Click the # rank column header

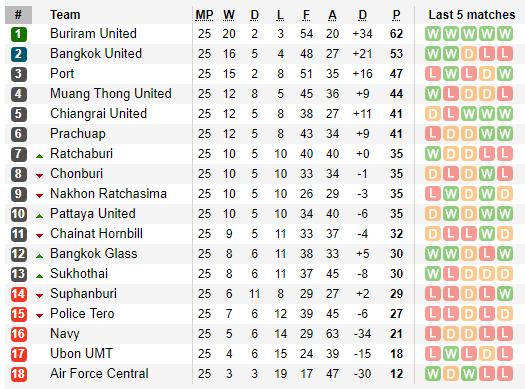click(18, 15)
